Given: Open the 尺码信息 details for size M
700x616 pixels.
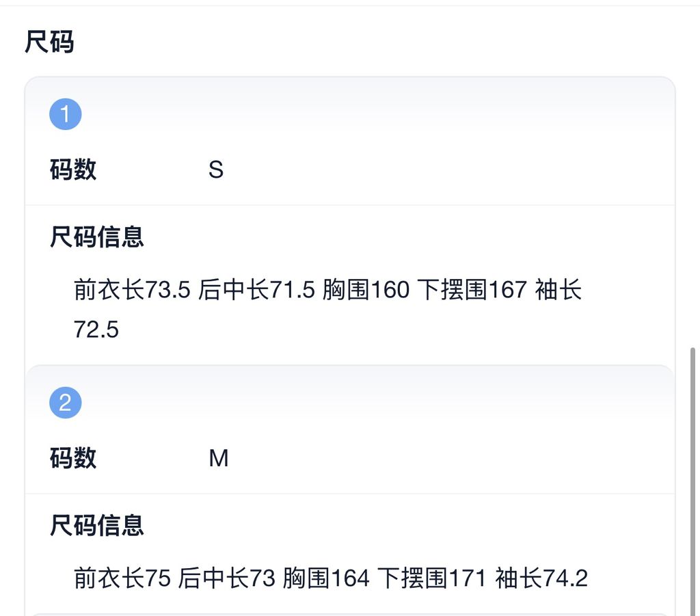Looking at the screenshot, I should click(x=97, y=525).
